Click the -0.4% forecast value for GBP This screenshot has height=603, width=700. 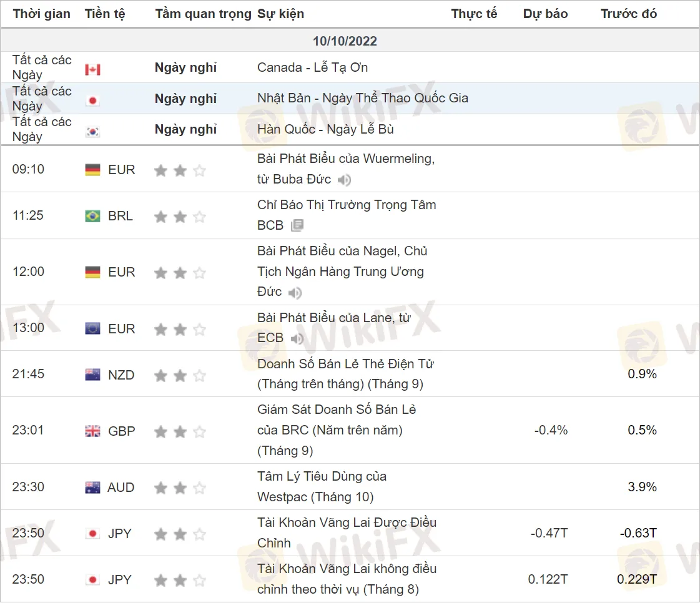[x=550, y=430]
